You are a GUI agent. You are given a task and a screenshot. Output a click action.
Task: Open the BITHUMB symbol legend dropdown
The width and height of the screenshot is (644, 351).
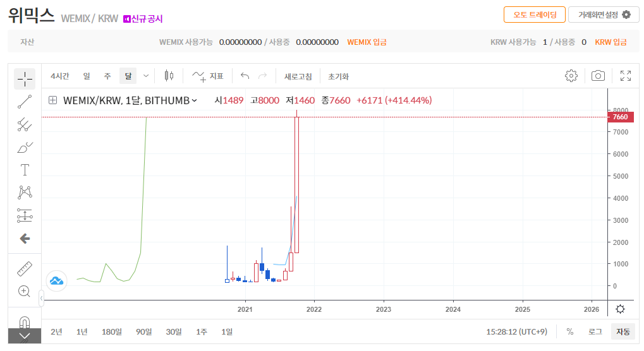point(194,100)
